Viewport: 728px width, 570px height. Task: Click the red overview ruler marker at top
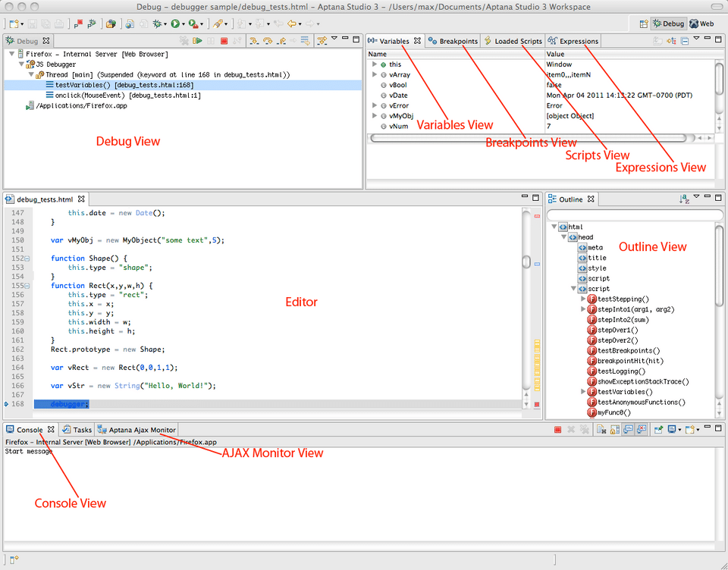[x=537, y=216]
